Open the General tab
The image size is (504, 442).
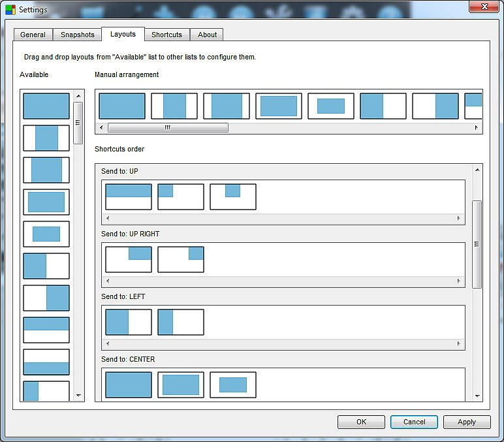click(x=33, y=35)
